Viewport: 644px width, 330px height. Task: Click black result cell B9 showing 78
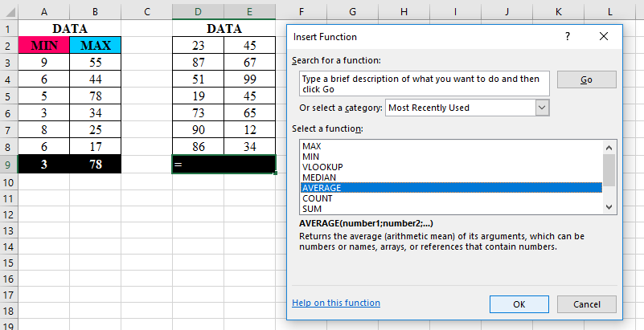point(96,164)
